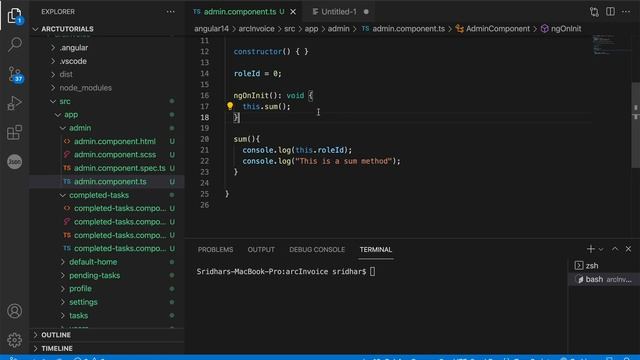Screen dimensions: 640x360
Task: Open the Run and Debug view
Action: point(14,103)
